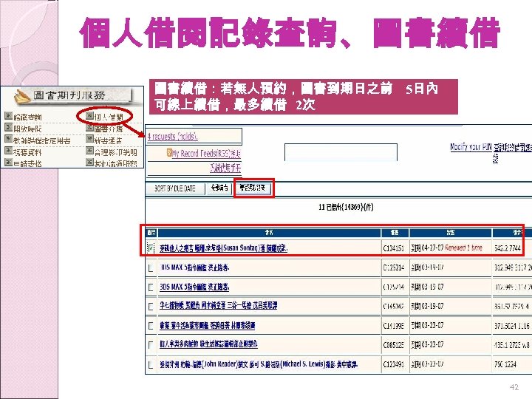Image resolution: width=532 pixels, height=399 pixels.
Task: Click the barcode text C134151
Action: point(394,248)
